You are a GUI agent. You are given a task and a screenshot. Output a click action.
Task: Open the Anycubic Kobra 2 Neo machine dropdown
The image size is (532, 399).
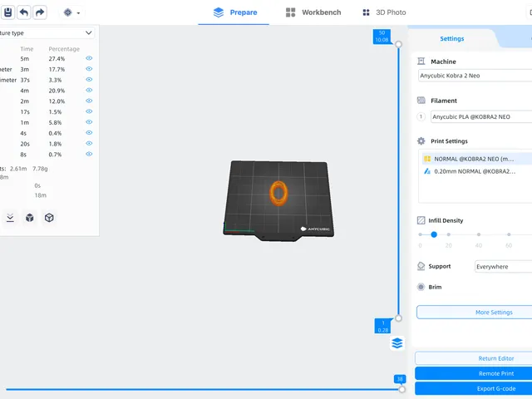coord(475,76)
